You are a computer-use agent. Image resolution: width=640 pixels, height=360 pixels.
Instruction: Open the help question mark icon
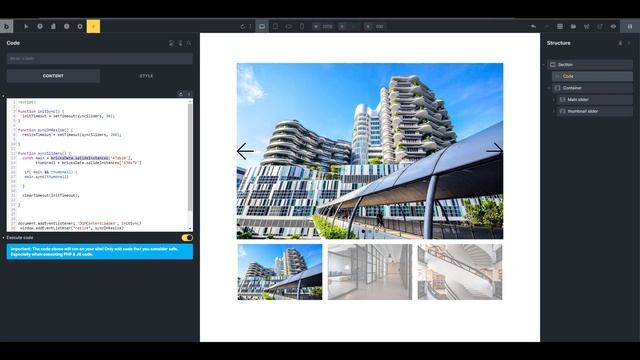point(40,27)
